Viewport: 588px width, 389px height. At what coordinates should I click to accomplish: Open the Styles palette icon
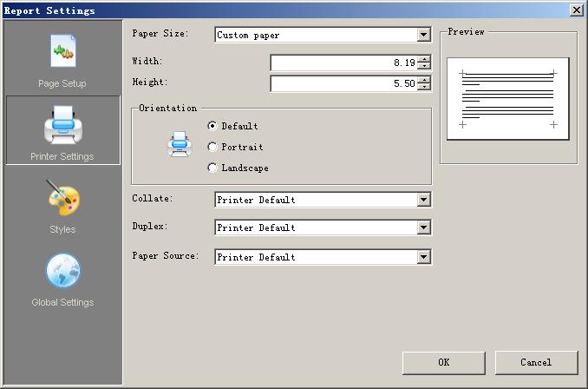[x=62, y=199]
